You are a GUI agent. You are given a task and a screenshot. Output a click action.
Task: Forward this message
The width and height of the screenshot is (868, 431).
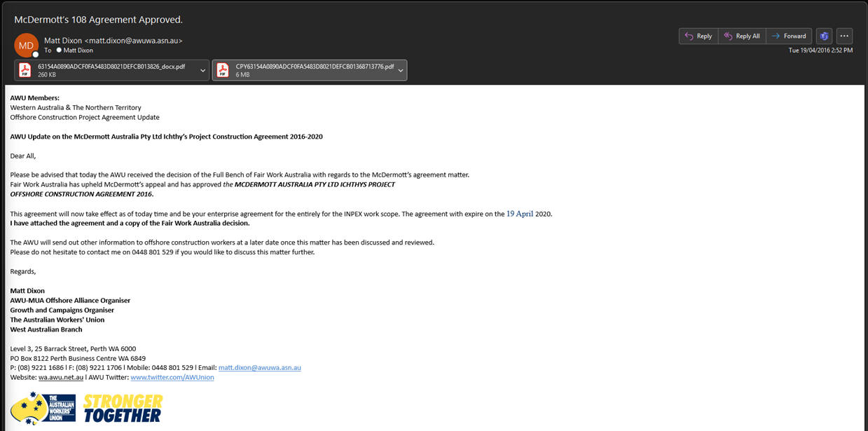(789, 36)
